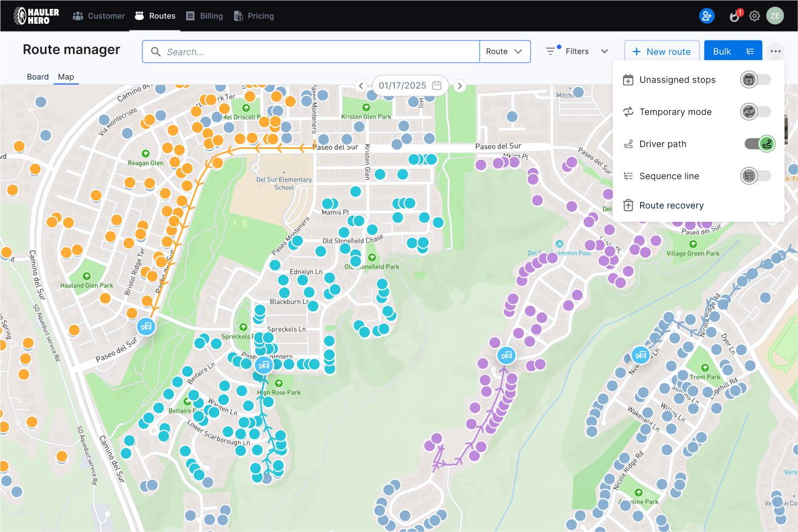This screenshot has height=532, width=798.
Task: Click the Haaland Glen Park marker
Action: (x=86, y=276)
